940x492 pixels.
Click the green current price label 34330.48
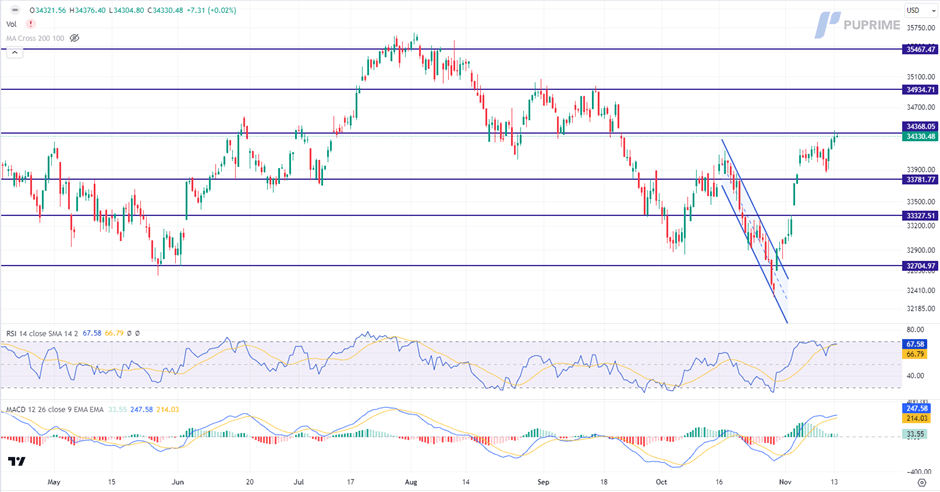point(919,137)
